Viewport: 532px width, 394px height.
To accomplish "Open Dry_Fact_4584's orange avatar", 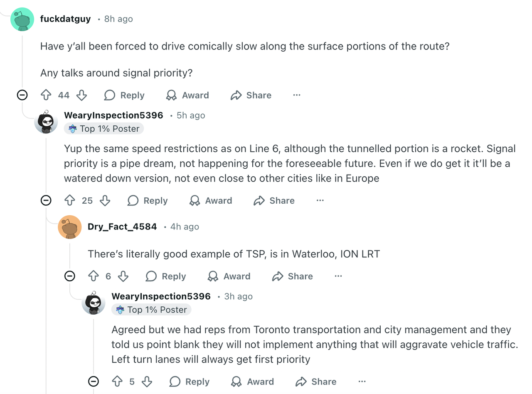I will point(70,227).
